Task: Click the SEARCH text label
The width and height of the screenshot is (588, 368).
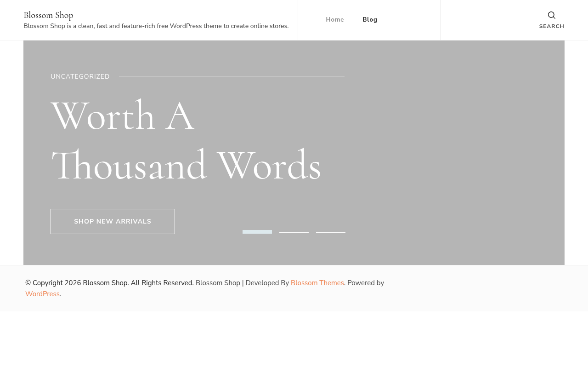Action: 551,26
